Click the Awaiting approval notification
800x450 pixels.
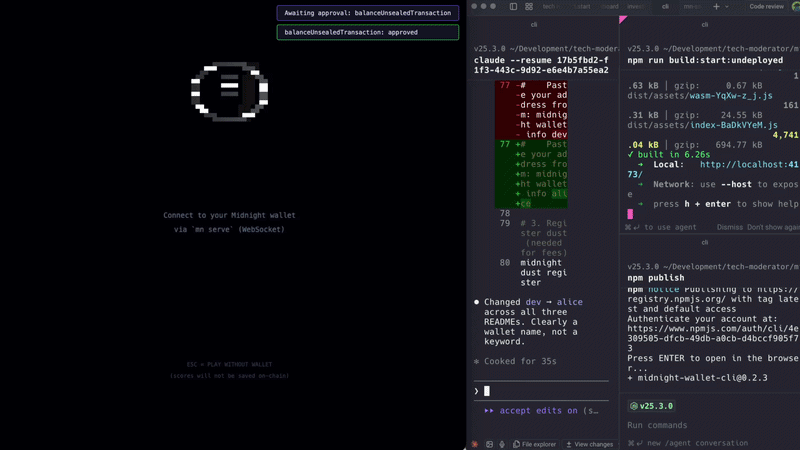pyautogui.click(x=367, y=13)
